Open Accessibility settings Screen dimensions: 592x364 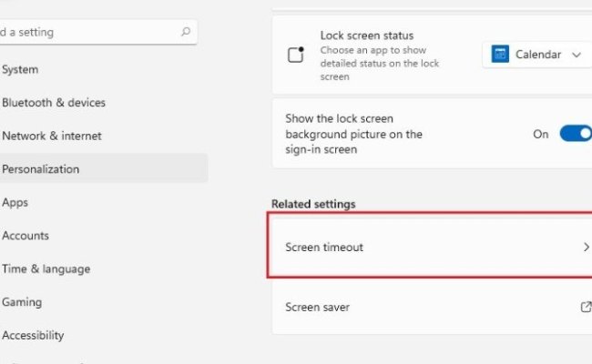(33, 335)
